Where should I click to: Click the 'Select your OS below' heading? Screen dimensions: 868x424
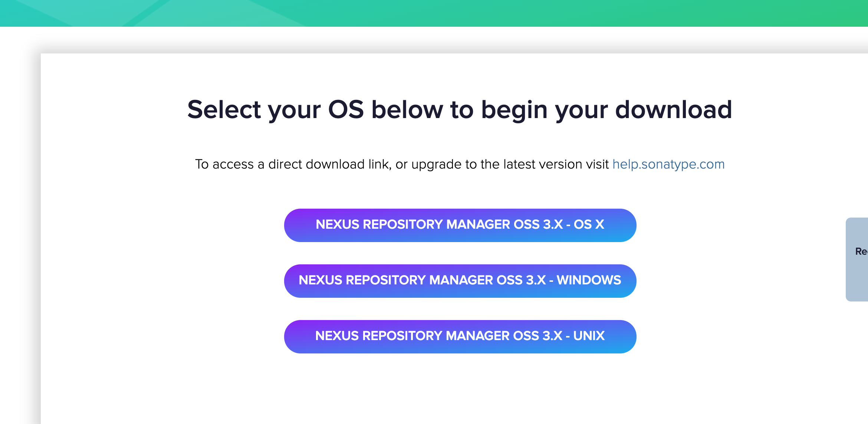[459, 110]
